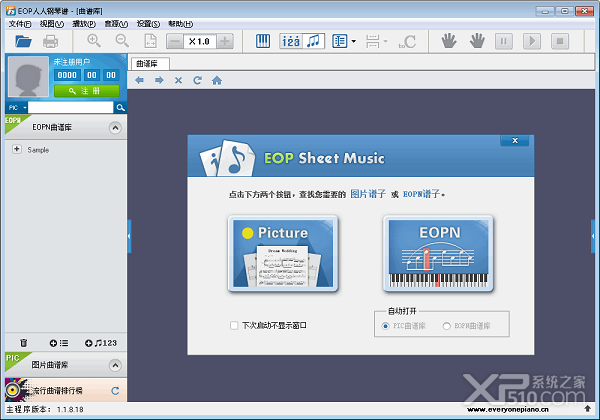The width and height of the screenshot is (600, 420).
Task: Stop loading with the X icon
Action: (178, 80)
